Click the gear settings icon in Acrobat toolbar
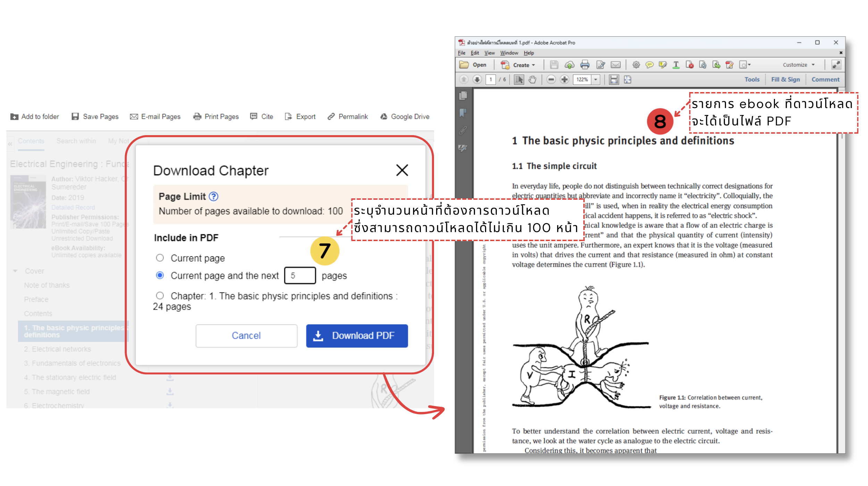The width and height of the screenshot is (868, 486). tap(636, 65)
